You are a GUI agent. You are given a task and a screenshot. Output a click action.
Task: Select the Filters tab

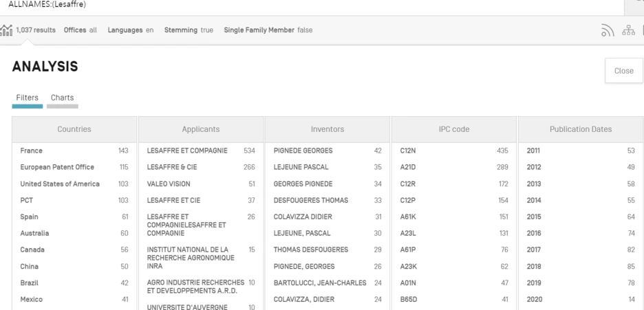27,98
